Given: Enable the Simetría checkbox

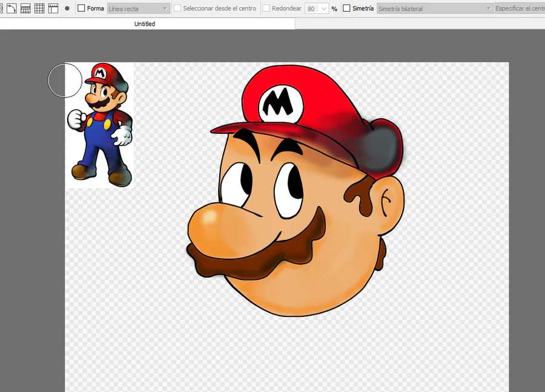Looking at the screenshot, I should (x=346, y=8).
